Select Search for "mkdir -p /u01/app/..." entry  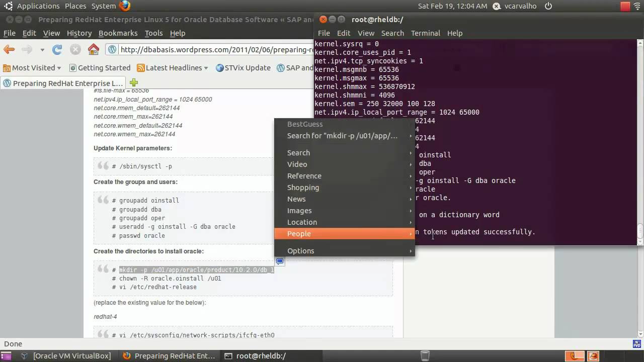pos(344,136)
